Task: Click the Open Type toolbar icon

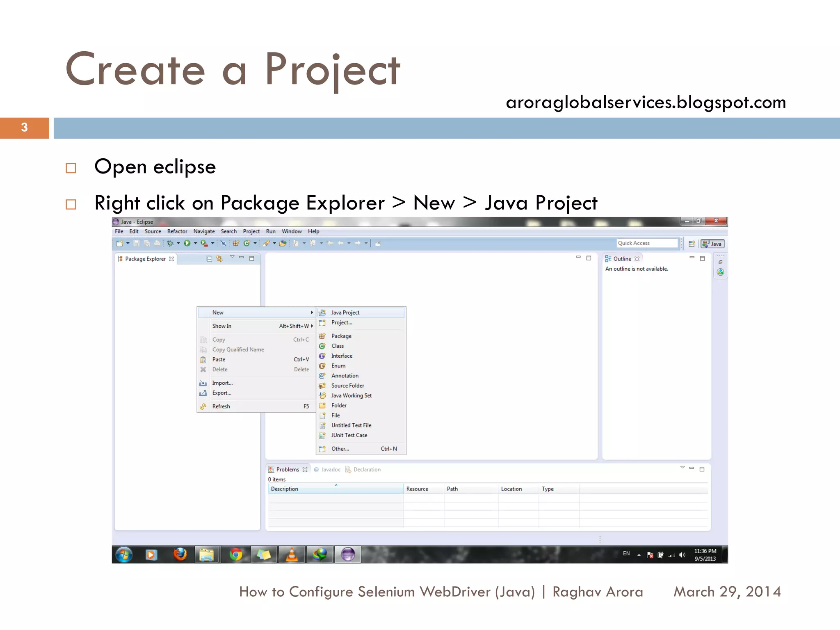Action: tap(283, 243)
